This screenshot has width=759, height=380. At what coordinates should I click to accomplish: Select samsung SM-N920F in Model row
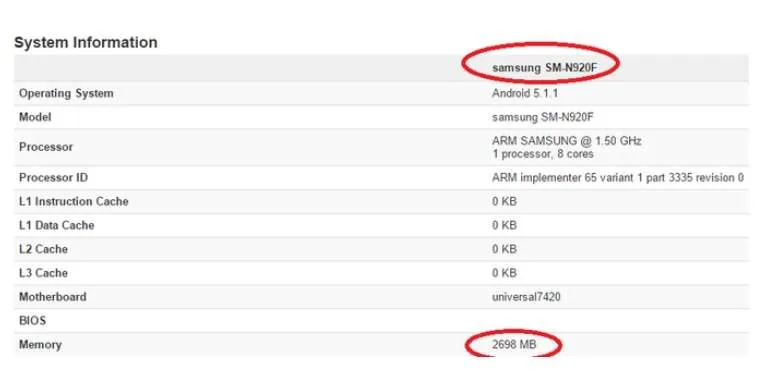point(543,117)
